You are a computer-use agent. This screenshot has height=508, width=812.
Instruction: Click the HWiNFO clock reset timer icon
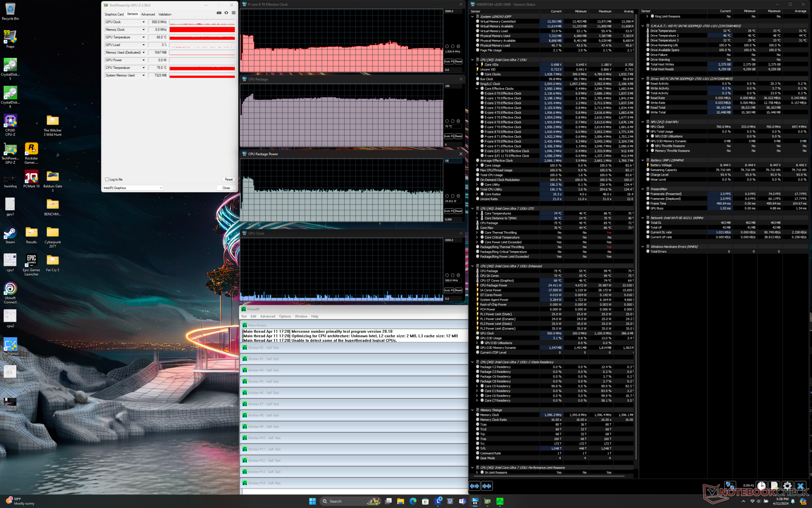pos(761,486)
